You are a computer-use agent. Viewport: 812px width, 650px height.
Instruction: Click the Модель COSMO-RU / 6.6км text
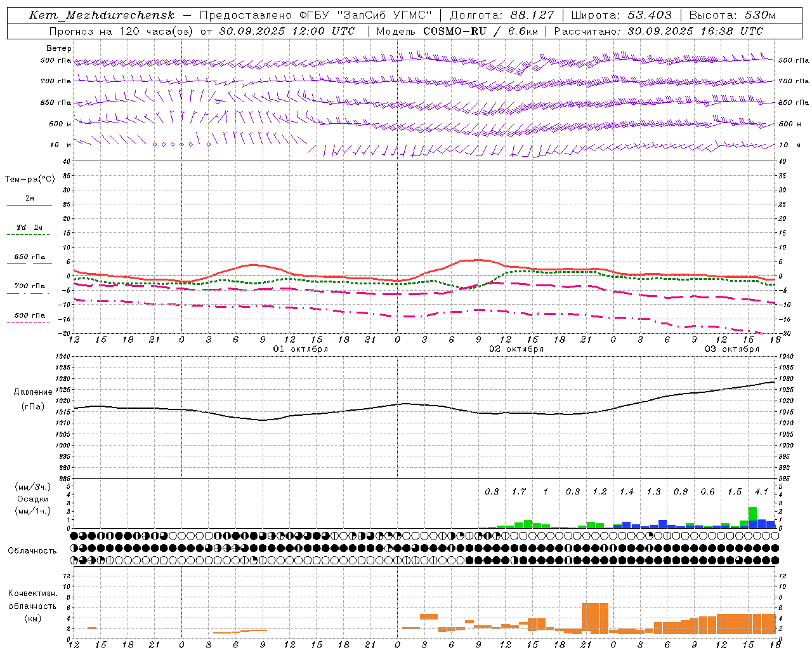pyautogui.click(x=457, y=31)
